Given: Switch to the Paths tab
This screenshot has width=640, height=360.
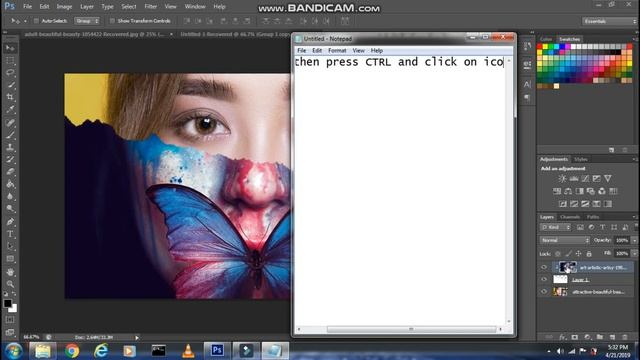Looking at the screenshot, I should click(x=593, y=217).
